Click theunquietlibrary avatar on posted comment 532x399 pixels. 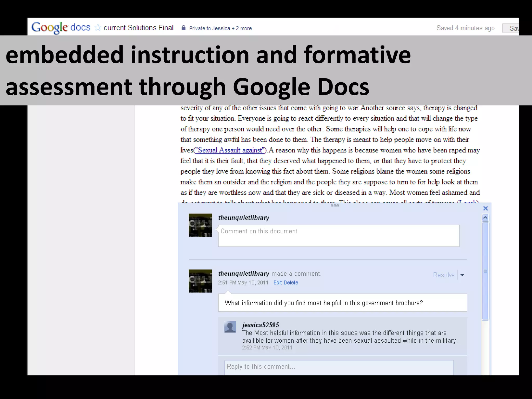click(x=200, y=281)
